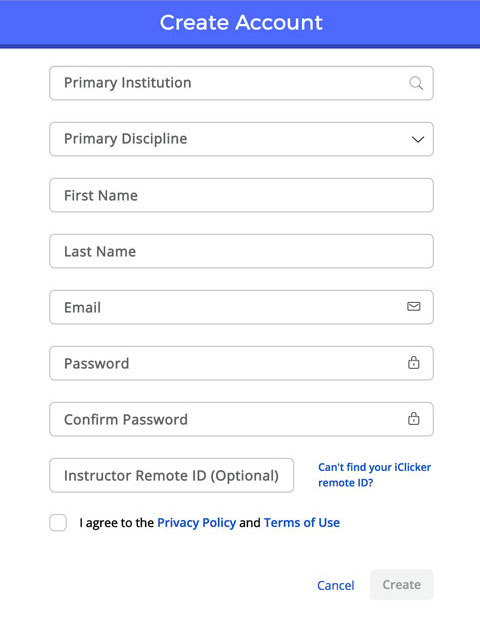Open "Can't find your iClicker remote ID?" link
480x625 pixels.
374,475
